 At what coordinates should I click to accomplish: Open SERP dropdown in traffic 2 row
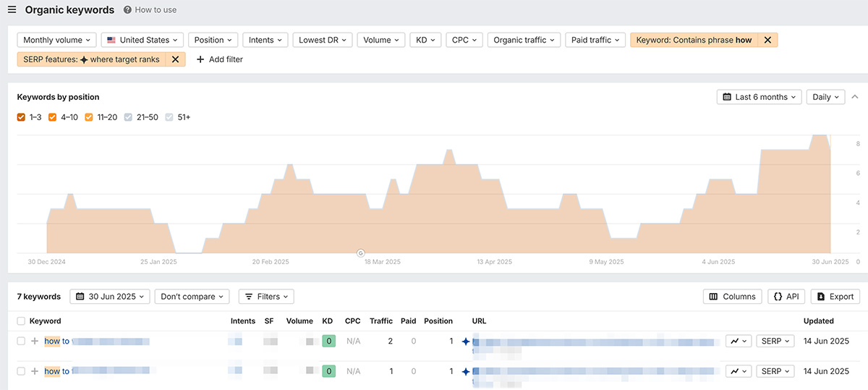pos(775,341)
